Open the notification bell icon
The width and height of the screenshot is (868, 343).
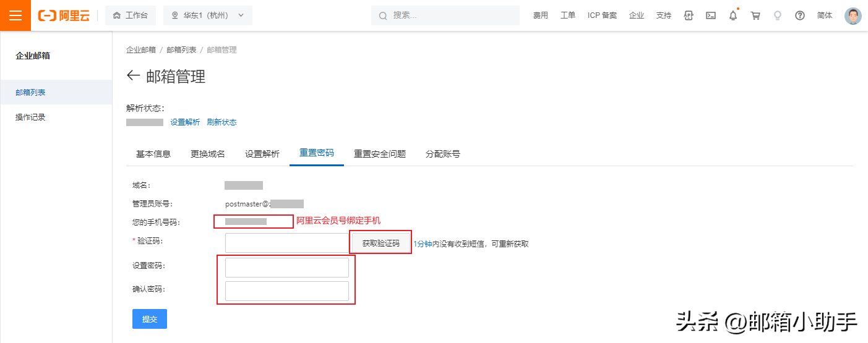pyautogui.click(x=733, y=15)
